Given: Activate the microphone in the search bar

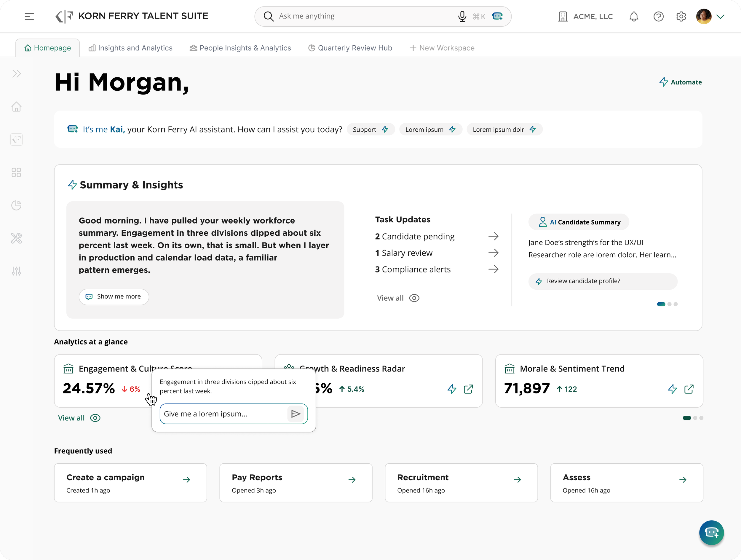Looking at the screenshot, I should point(462,16).
